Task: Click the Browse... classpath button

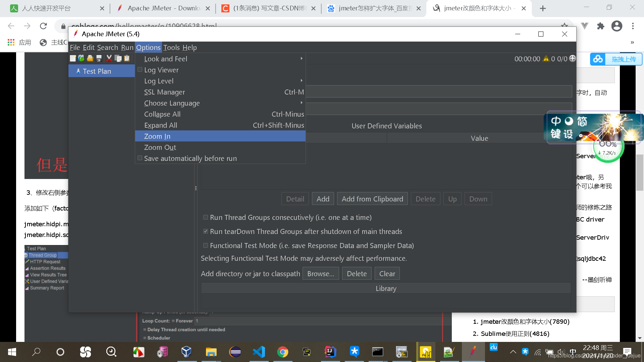Action: [x=321, y=274]
